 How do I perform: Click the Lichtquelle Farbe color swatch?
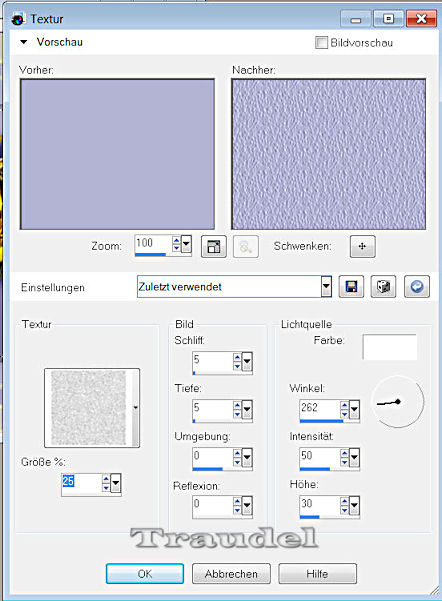389,347
